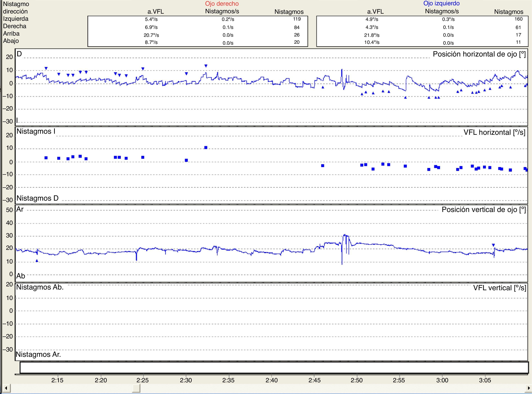Click the 'Posición horizontal de ojo' chart title
This screenshot has height=394, width=532.
coord(479,54)
